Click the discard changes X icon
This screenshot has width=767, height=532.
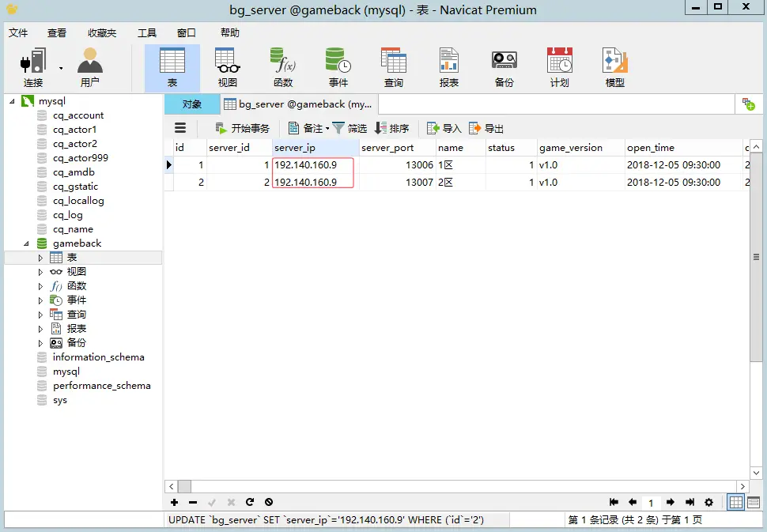(x=231, y=502)
